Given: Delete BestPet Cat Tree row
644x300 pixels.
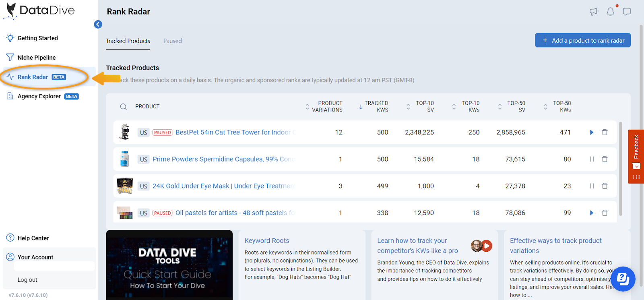Looking at the screenshot, I should click(605, 132).
